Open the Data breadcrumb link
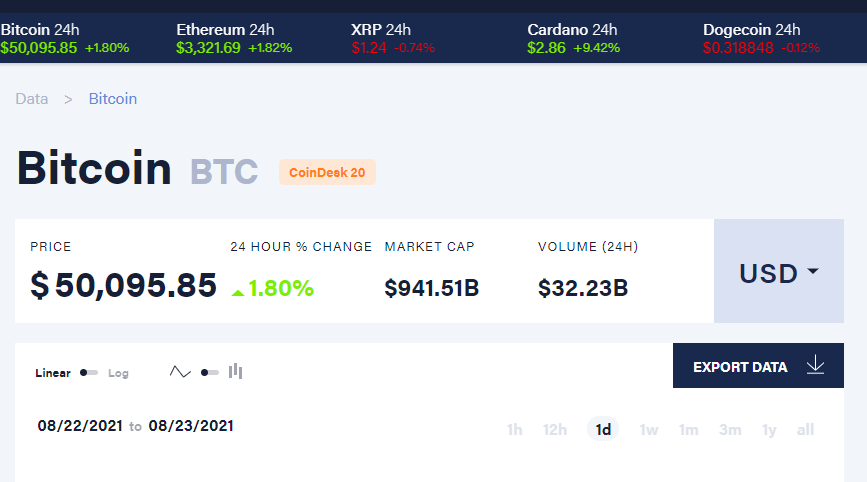The image size is (867, 482). (32, 99)
